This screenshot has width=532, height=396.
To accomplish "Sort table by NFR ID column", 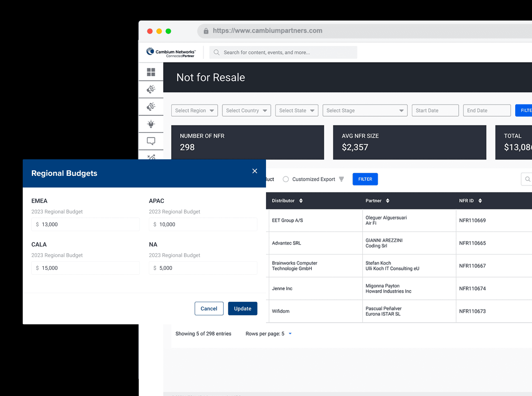I will click(x=480, y=201).
